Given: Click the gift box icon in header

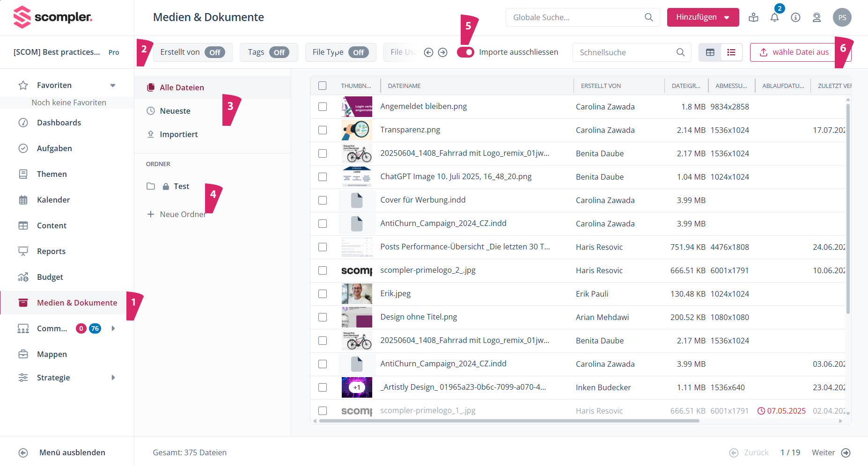Looking at the screenshot, I should coord(753,18).
